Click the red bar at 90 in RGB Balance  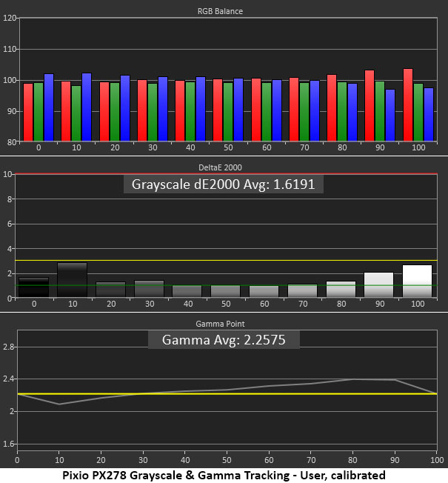point(370,106)
